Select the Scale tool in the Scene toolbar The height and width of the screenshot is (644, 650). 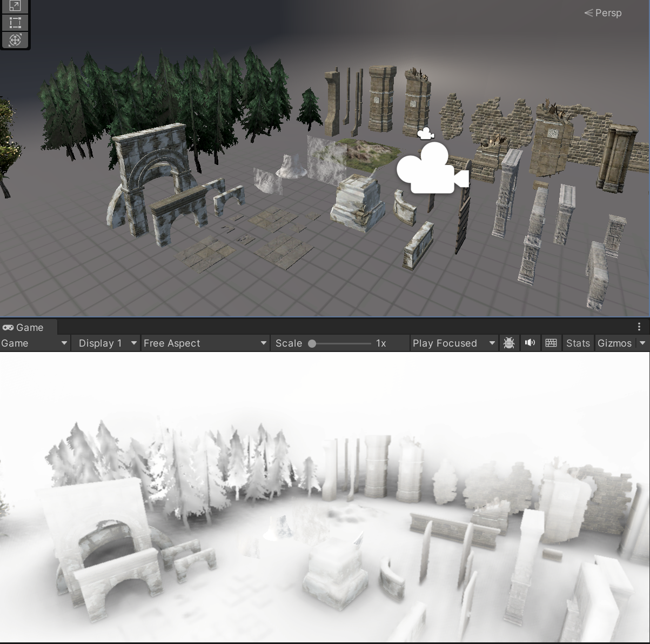point(15,6)
